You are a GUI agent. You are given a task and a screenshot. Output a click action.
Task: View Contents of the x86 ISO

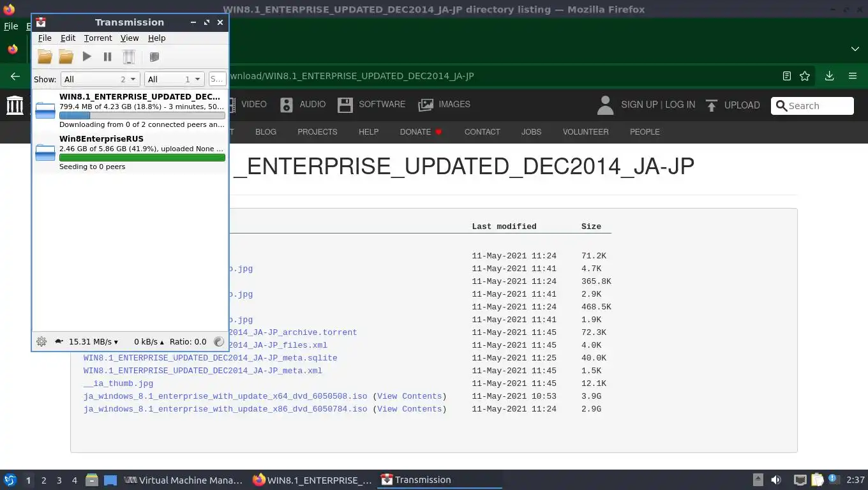coord(409,409)
